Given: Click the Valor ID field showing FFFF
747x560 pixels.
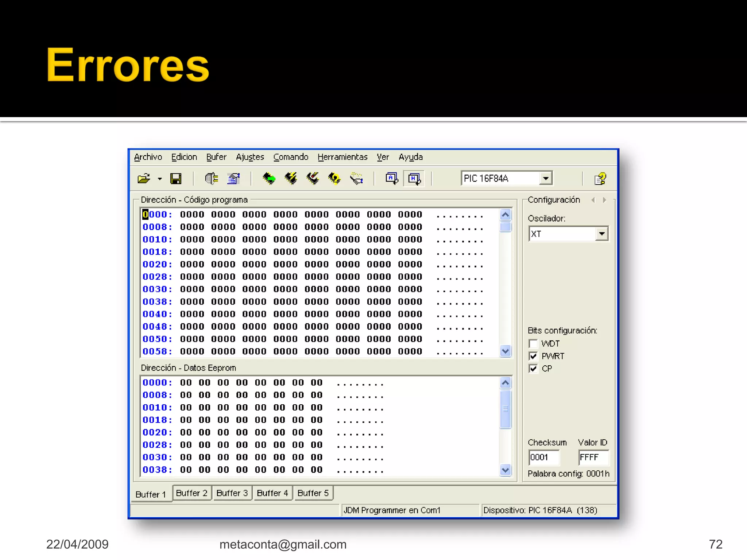Looking at the screenshot, I should (593, 457).
